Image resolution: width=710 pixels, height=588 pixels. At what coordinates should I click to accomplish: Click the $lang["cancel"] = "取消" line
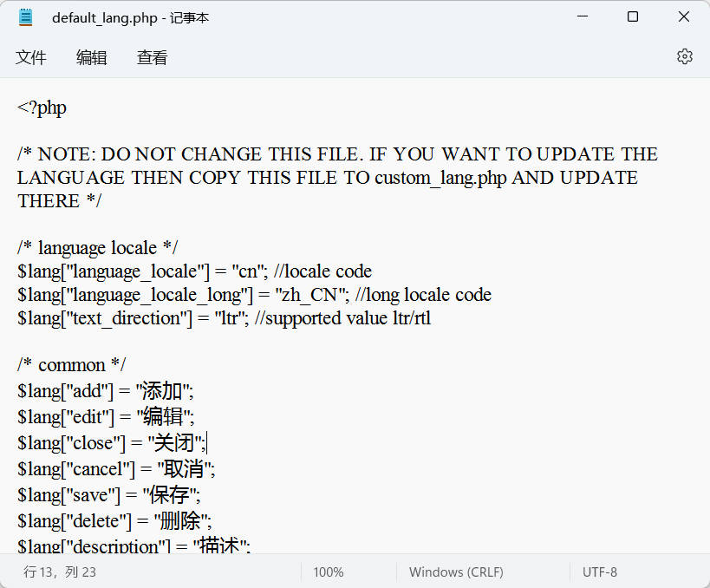(116, 469)
